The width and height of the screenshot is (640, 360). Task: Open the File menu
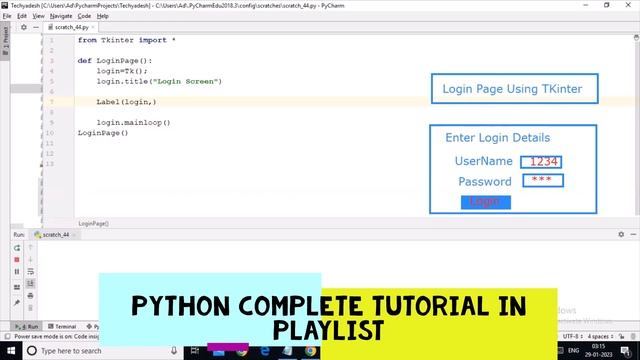point(7,16)
